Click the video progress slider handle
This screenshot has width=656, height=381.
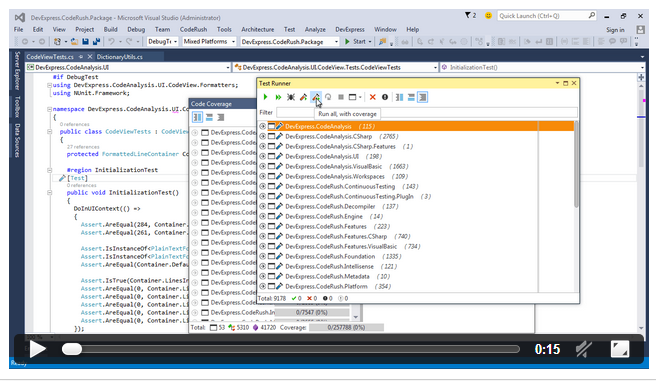pyautogui.click(x=72, y=349)
